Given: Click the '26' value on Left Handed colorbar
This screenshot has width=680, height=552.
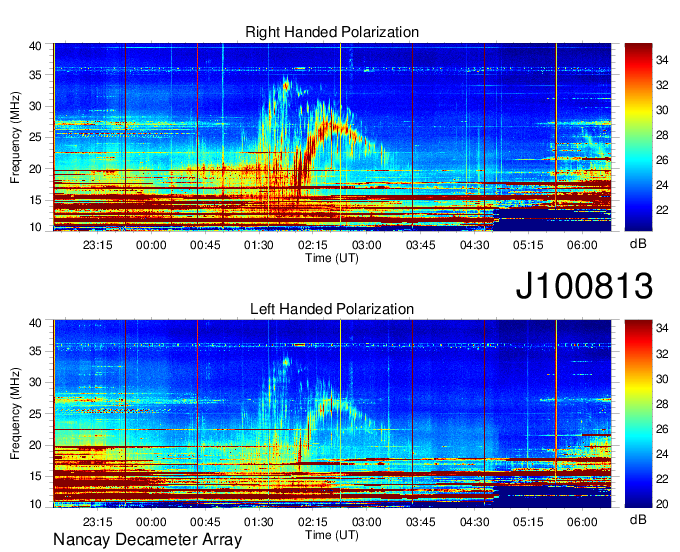Looking at the screenshot, I should [x=662, y=429].
